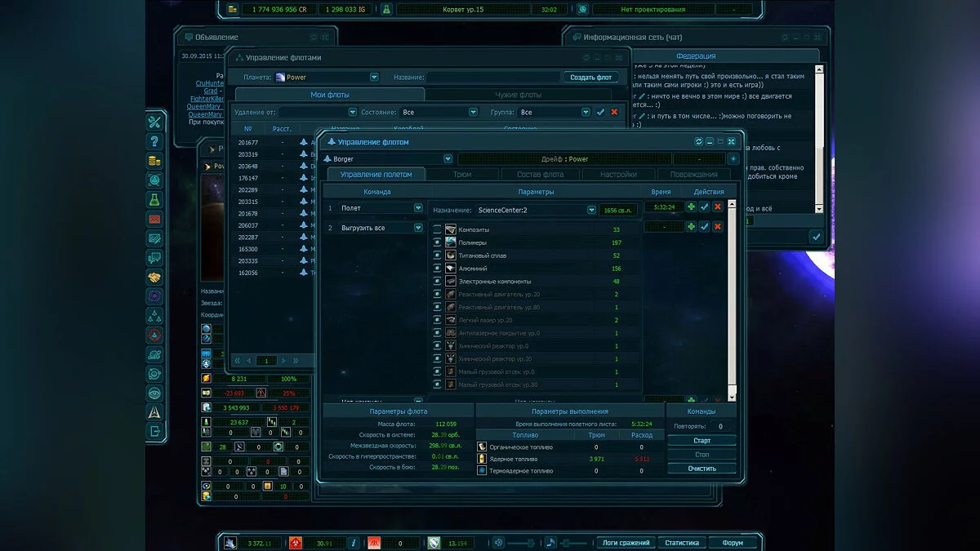Open the purple galaxy sidebar icon
The image size is (980, 551).
click(x=154, y=296)
